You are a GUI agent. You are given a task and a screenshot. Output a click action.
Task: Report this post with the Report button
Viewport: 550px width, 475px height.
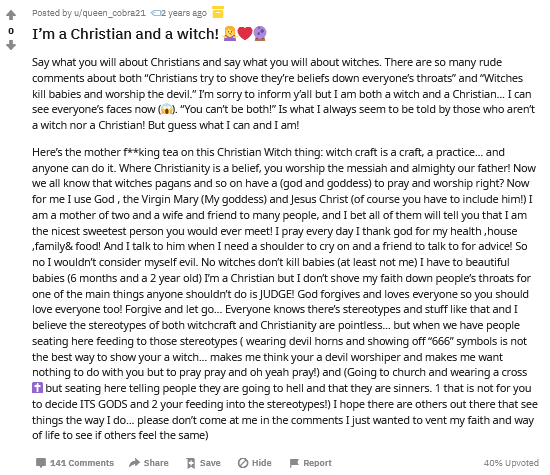[317, 463]
